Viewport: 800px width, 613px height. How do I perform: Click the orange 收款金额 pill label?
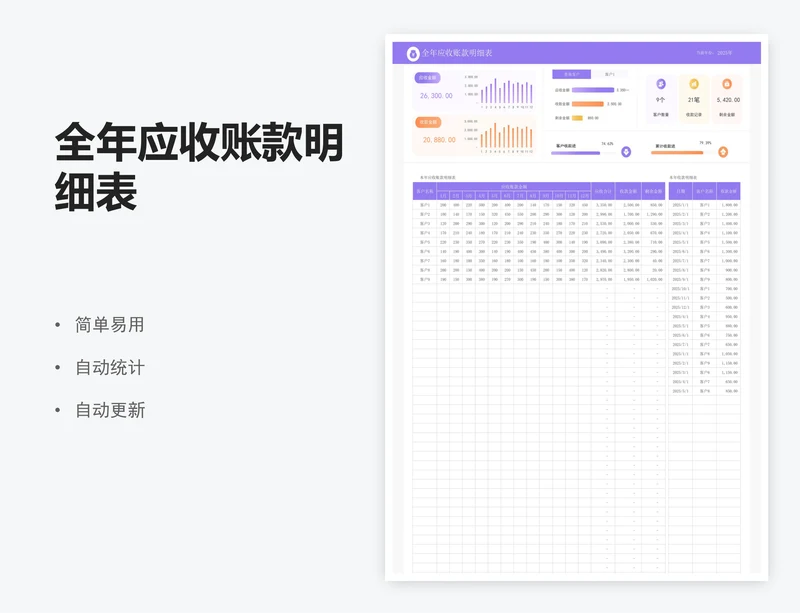(x=428, y=122)
